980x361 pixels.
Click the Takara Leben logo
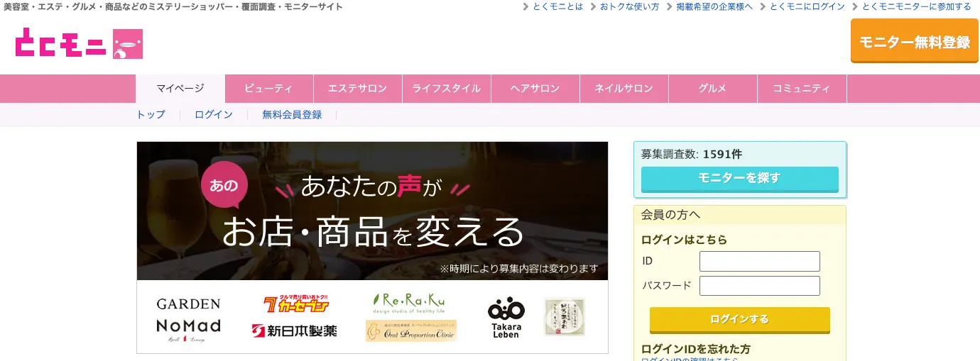coord(506,318)
